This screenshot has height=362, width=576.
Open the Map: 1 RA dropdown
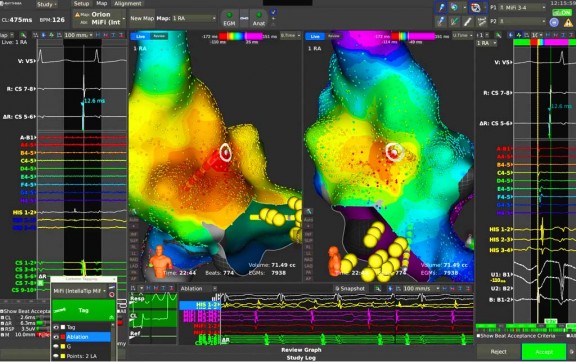click(x=194, y=18)
